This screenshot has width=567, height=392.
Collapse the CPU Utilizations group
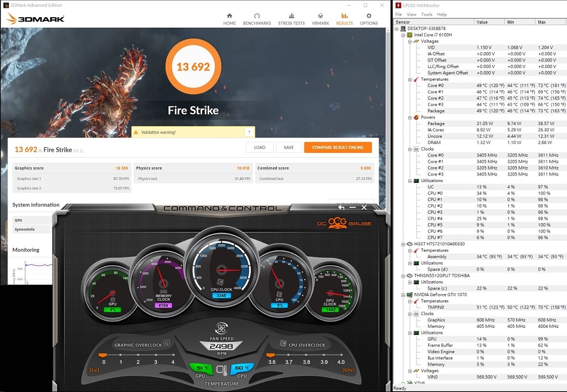pos(410,180)
